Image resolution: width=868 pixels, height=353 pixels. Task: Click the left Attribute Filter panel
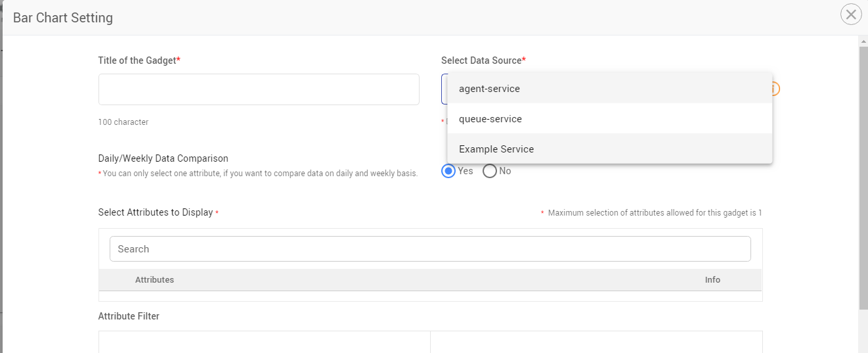coord(264,342)
